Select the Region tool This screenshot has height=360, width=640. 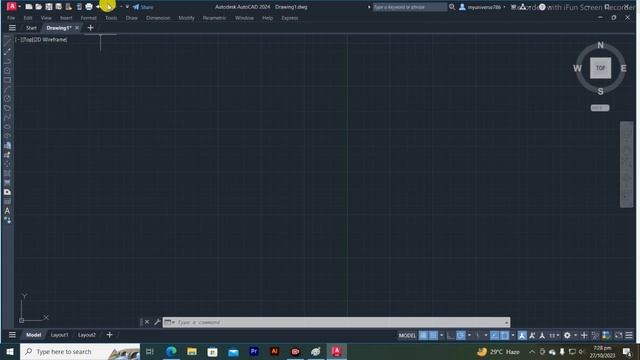point(7,192)
